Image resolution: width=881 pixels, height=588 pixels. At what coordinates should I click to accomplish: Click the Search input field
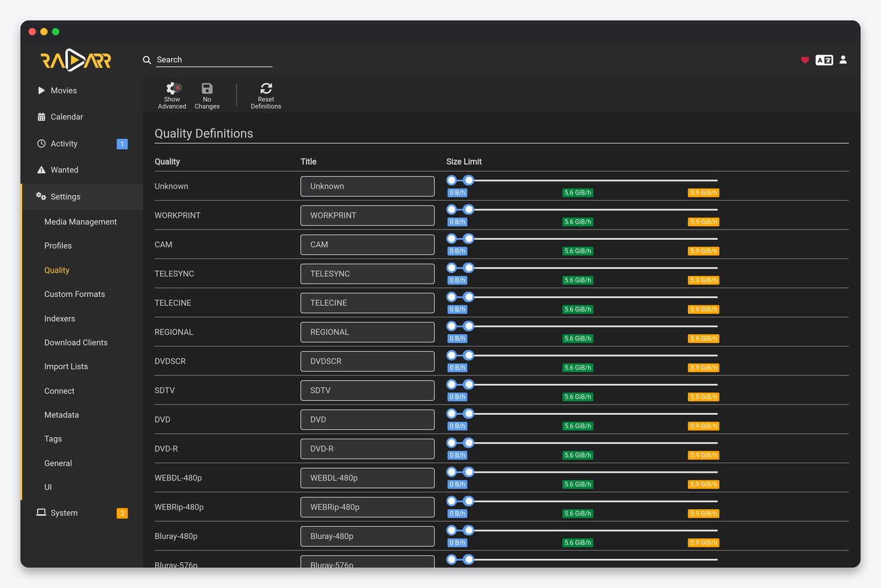214,60
